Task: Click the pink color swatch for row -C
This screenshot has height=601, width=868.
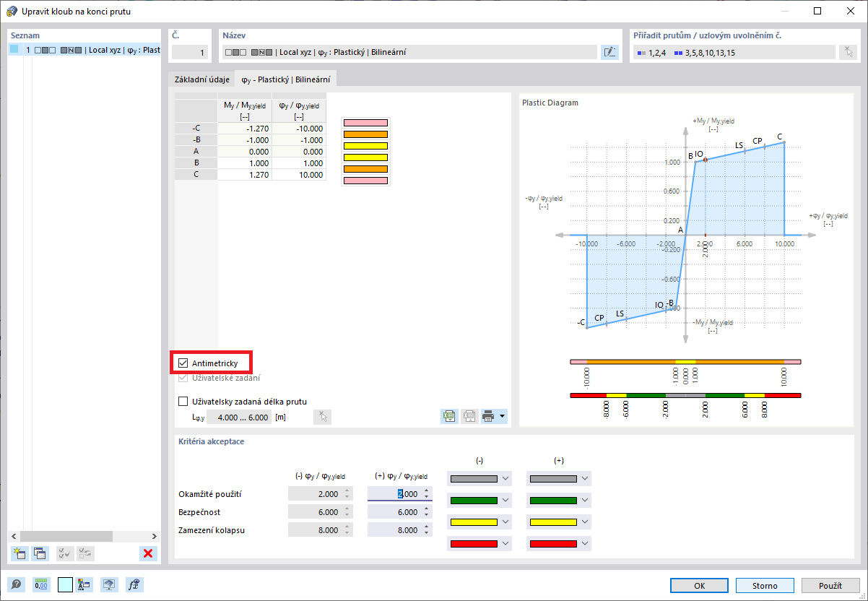Action: (365, 123)
